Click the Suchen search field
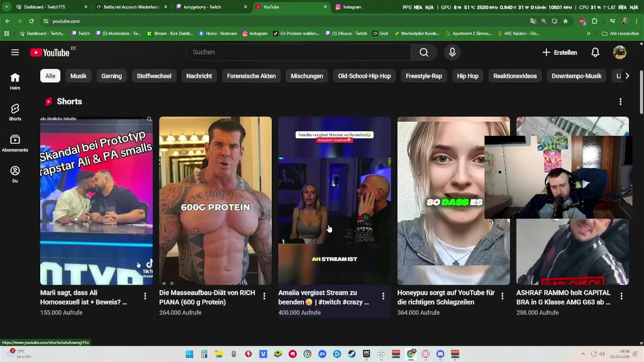Image resolution: width=644 pixels, height=362 pixels. pos(298,52)
